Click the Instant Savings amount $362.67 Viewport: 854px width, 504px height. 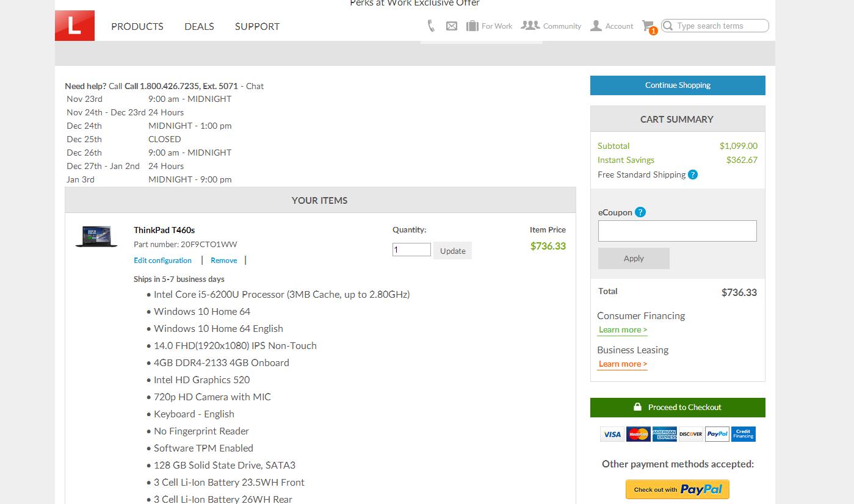point(742,160)
